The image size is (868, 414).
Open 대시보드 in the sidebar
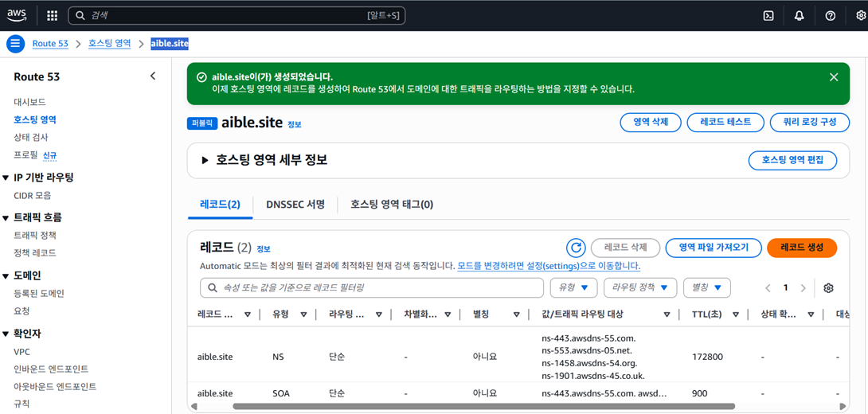30,102
